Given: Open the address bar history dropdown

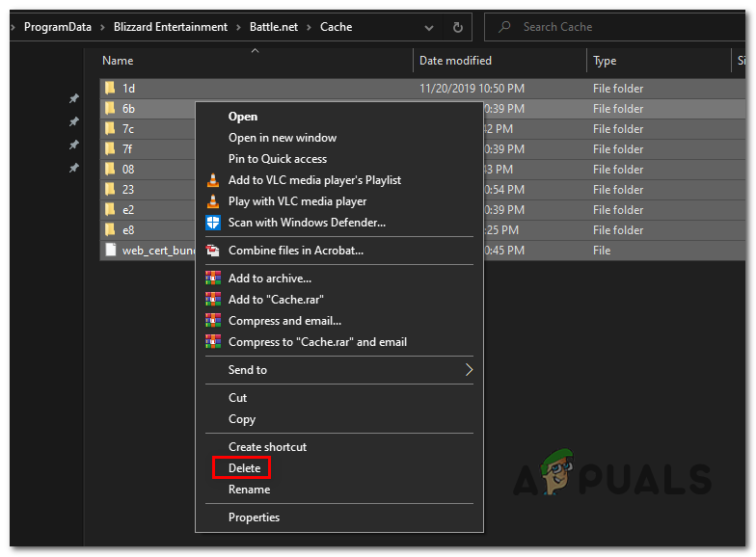Looking at the screenshot, I should 428,28.
